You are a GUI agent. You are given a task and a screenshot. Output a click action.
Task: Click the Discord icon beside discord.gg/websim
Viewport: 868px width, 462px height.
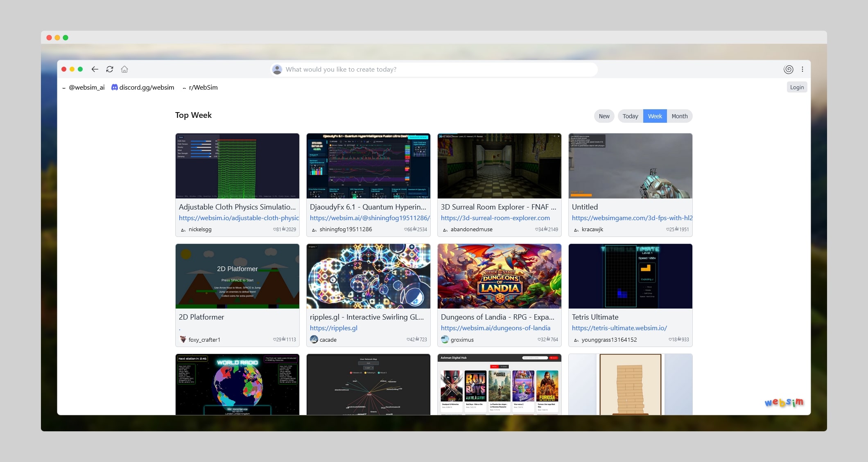tap(115, 87)
